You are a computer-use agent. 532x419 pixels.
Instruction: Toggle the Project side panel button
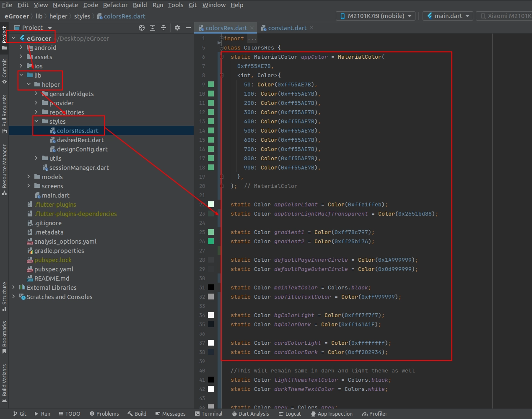(x=4, y=38)
